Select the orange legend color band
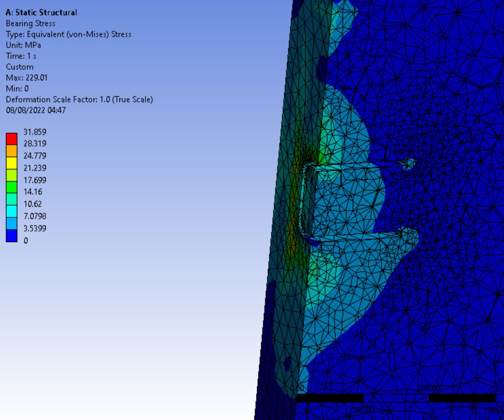504x420 pixels. click(12, 151)
